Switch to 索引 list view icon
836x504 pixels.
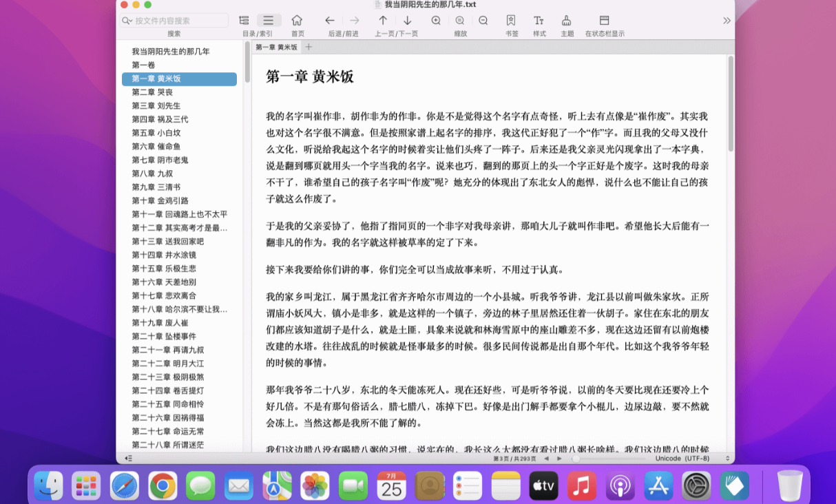[x=269, y=20]
